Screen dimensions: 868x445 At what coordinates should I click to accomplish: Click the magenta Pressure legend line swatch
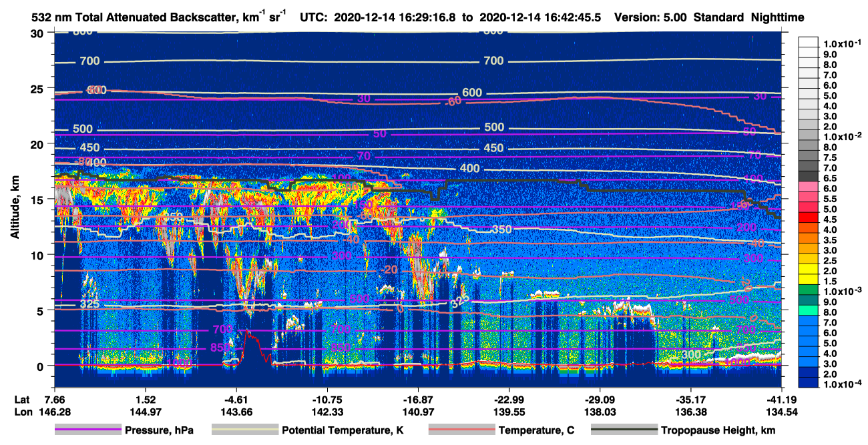click(x=87, y=431)
